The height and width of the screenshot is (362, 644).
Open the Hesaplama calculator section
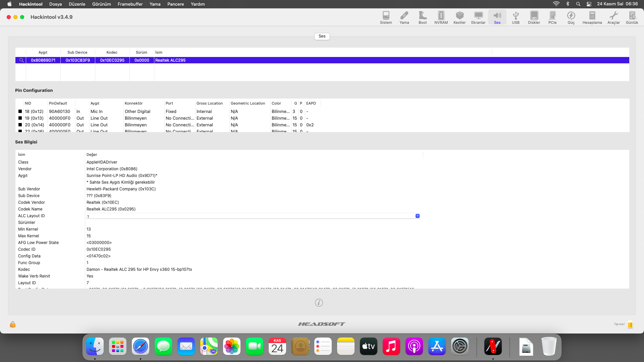point(592,17)
